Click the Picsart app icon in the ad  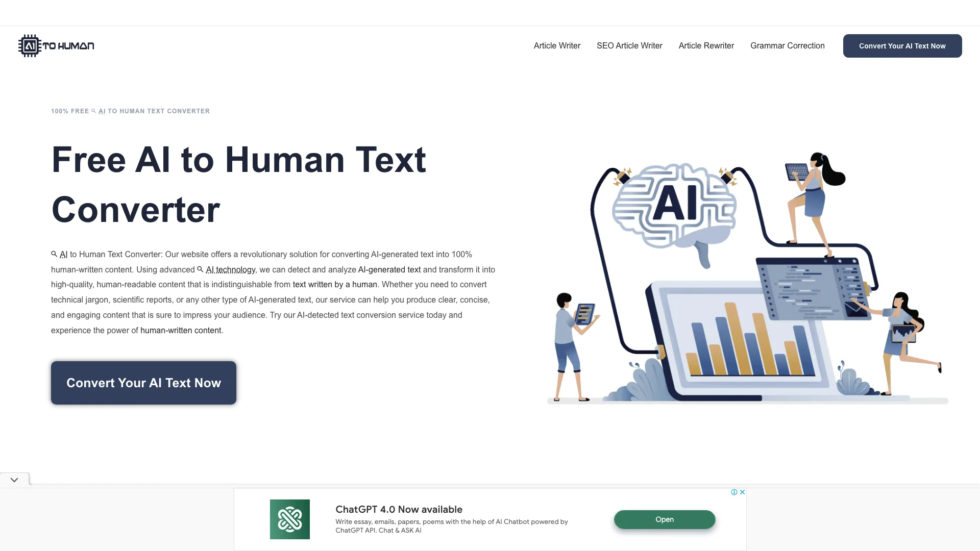tap(289, 519)
